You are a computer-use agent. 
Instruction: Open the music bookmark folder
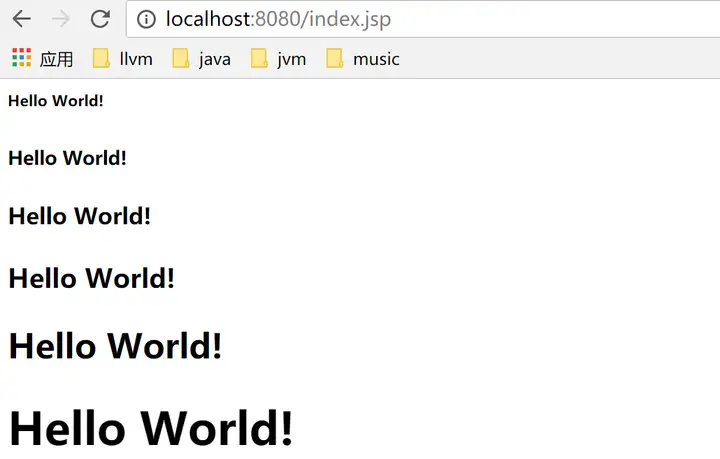tap(363, 59)
